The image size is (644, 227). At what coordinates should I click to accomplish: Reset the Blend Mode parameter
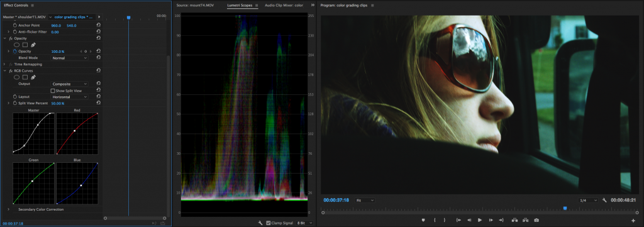click(99, 58)
